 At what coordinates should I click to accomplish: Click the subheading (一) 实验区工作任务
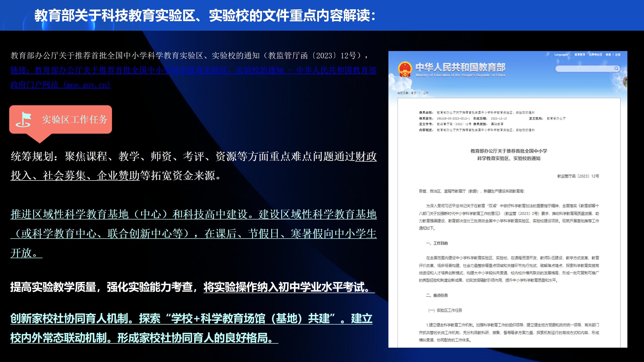click(x=445, y=310)
